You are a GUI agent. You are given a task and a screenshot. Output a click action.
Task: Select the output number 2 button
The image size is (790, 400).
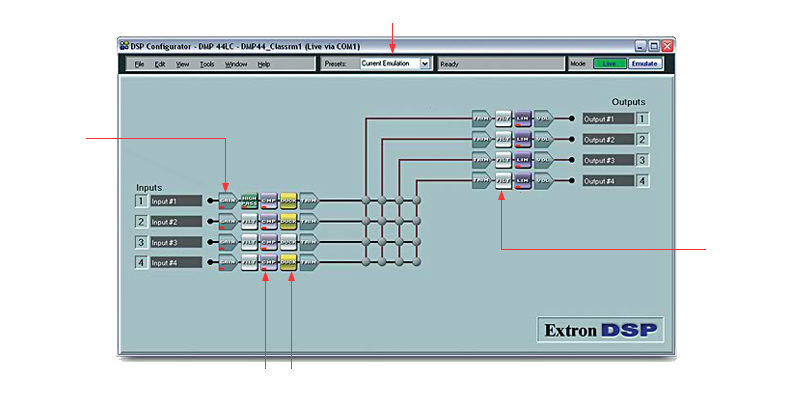point(642,140)
